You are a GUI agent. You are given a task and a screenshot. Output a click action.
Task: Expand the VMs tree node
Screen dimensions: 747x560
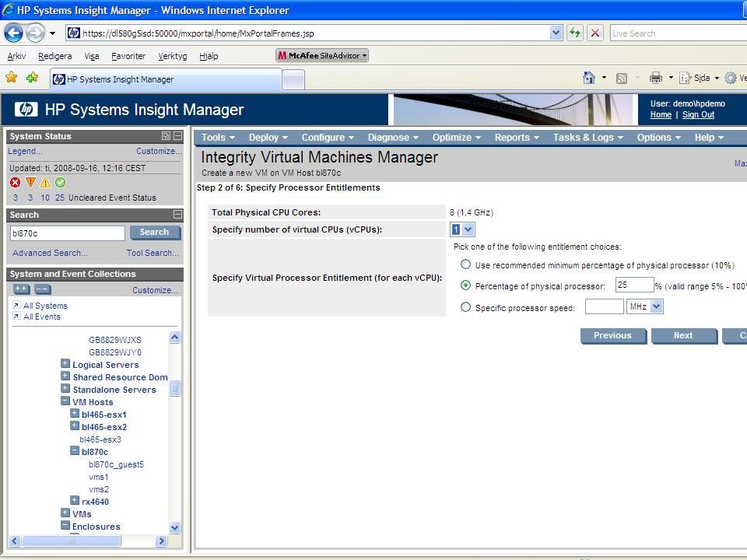(65, 513)
